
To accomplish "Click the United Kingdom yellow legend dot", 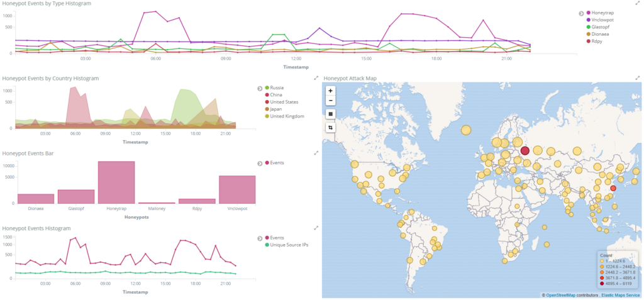I will (267, 116).
